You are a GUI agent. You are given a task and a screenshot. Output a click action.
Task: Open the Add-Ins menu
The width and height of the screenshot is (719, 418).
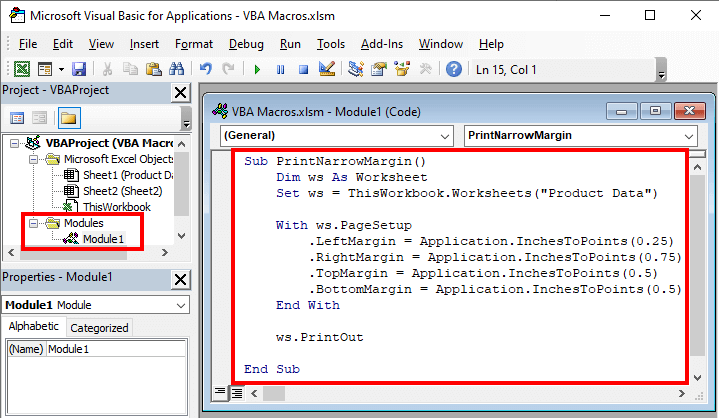point(382,44)
